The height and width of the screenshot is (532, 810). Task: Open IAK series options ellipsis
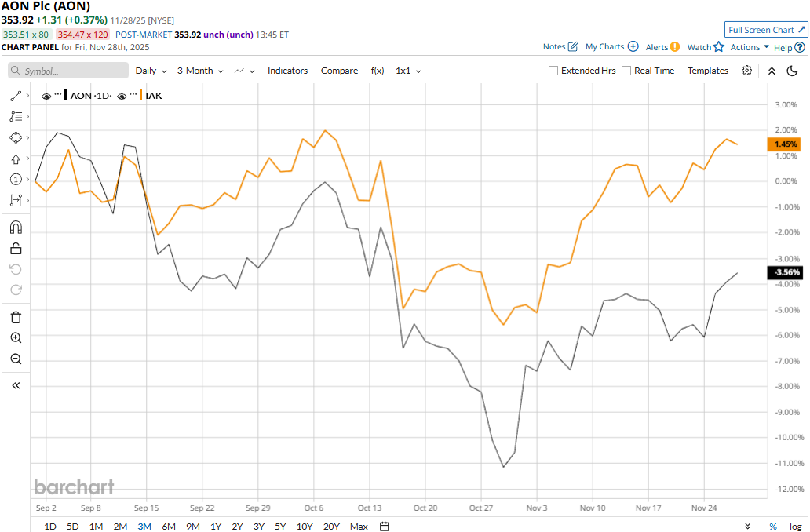pyautogui.click(x=133, y=94)
